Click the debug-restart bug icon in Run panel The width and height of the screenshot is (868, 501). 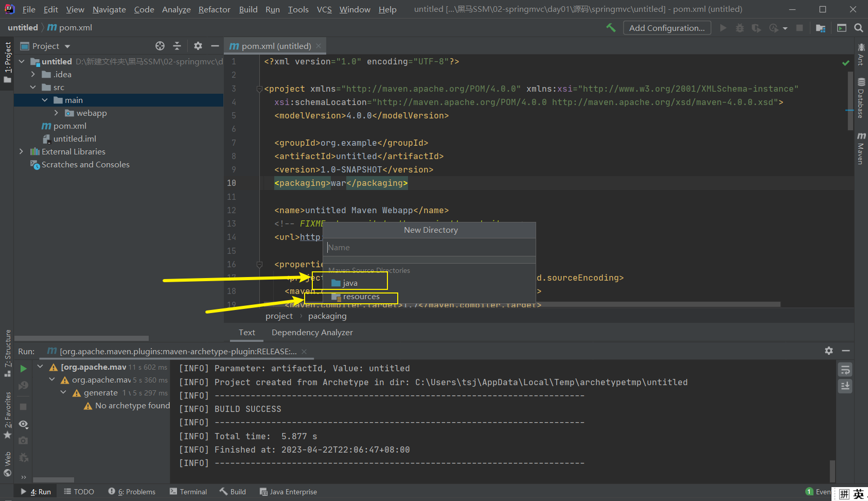click(23, 458)
